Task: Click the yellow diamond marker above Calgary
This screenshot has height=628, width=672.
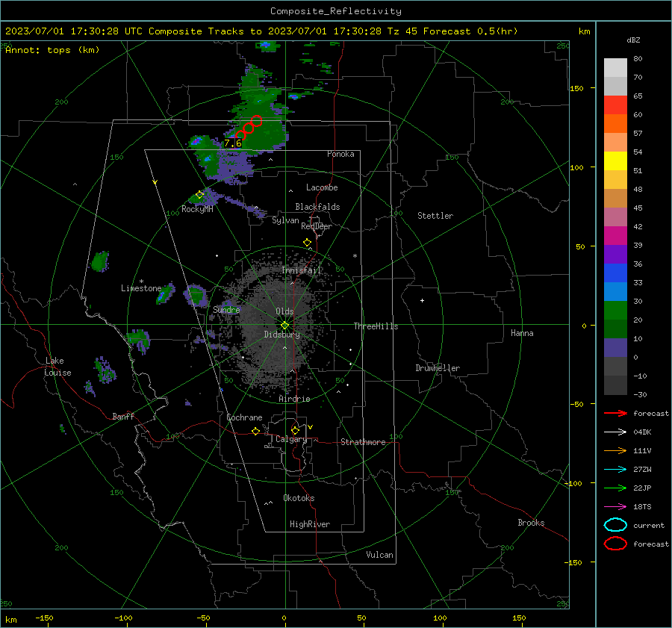Action: pos(295,430)
